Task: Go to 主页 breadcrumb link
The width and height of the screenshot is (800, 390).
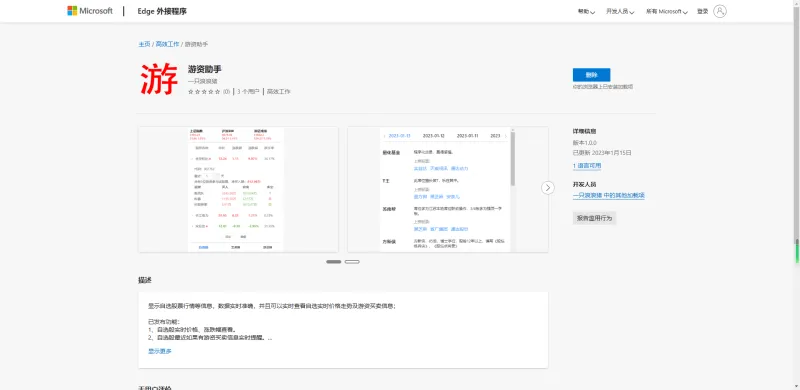Action: click(x=144, y=44)
